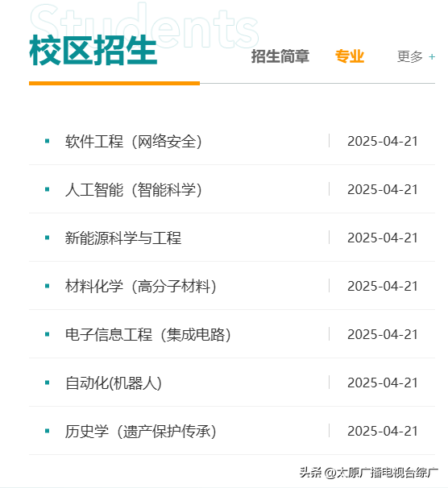Click the date on 软件工程 row
Viewport: 448px width, 488px height.
click(382, 141)
